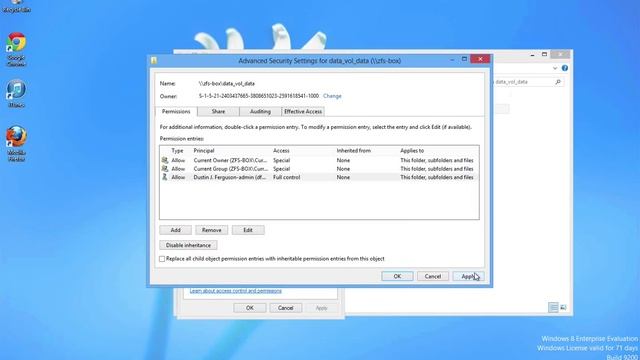
Task: Open Google Chrome desktop shortcut
Action: coord(16,49)
